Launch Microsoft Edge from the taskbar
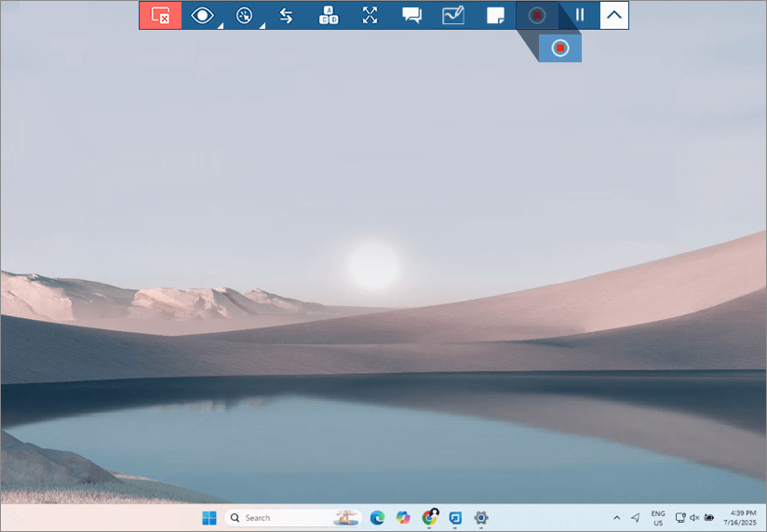 (377, 518)
